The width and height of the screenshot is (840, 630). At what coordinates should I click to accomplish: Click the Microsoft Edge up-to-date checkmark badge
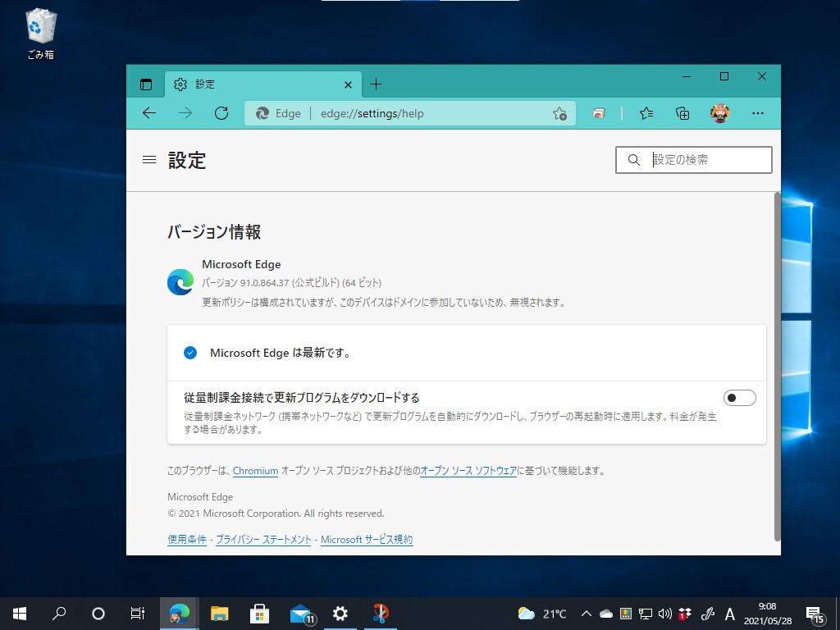(190, 353)
